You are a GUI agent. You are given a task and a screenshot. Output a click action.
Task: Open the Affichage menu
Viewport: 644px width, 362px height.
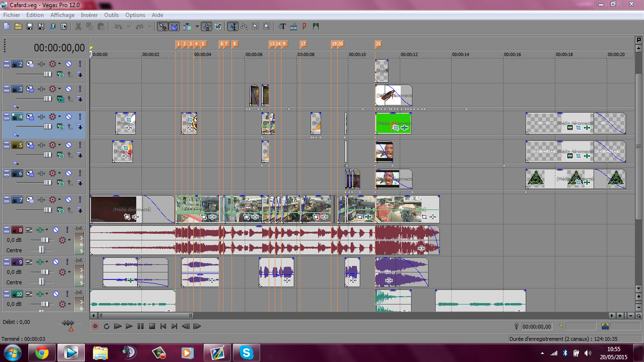[x=63, y=15]
